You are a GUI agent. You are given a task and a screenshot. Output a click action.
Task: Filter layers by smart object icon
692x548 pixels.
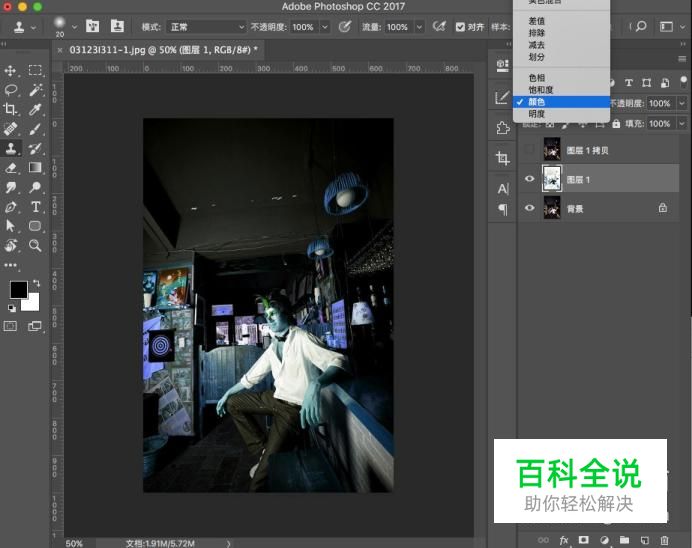(x=665, y=83)
